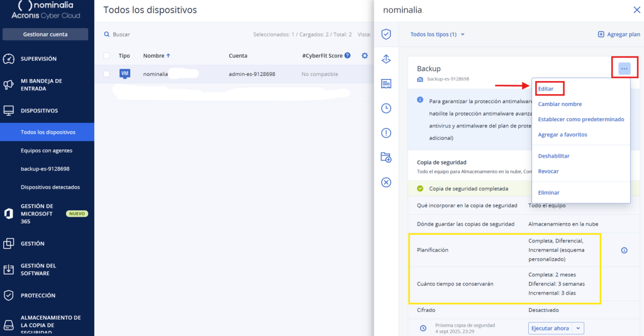
Task: Click the add-to-group folder icon
Action: pos(386,158)
